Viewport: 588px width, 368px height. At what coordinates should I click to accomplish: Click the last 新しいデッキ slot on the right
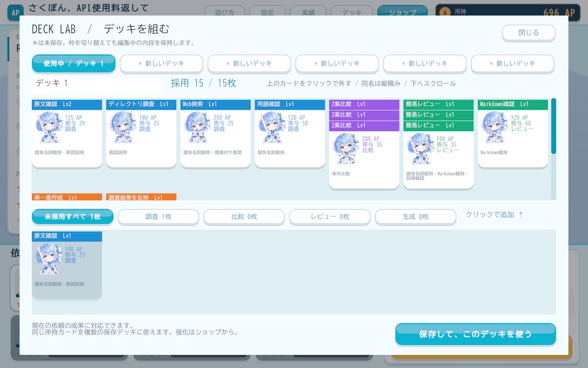coord(512,63)
